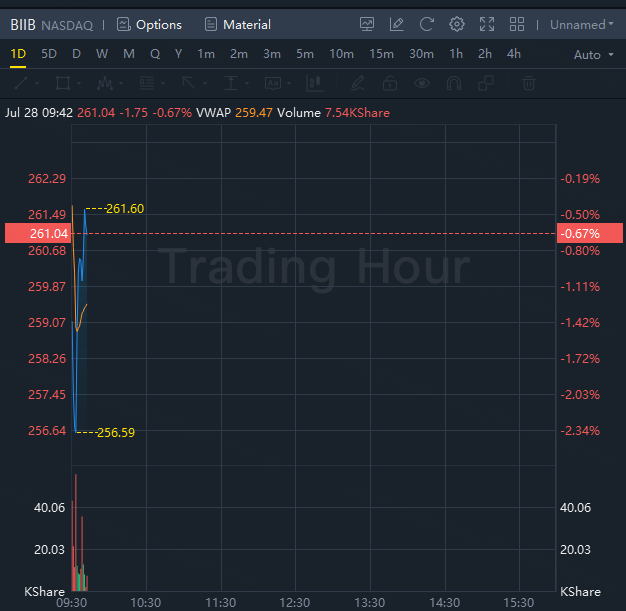Select the magnet snap tool

[x=454, y=84]
